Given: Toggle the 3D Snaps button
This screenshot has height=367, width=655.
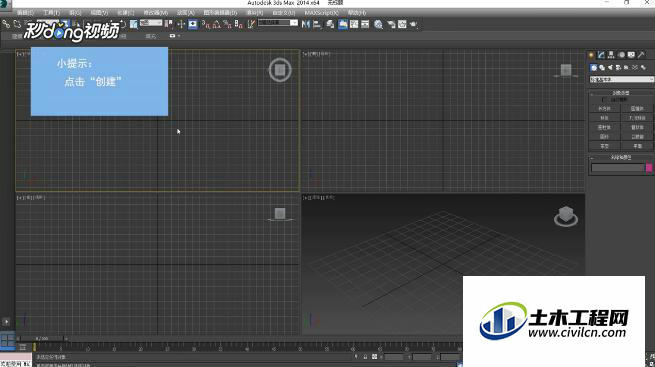Looking at the screenshot, I should tap(205, 24).
